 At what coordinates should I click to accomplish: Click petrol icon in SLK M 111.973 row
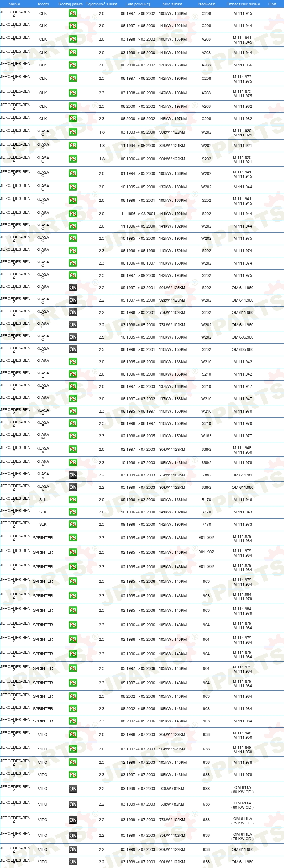pyautogui.click(x=73, y=524)
